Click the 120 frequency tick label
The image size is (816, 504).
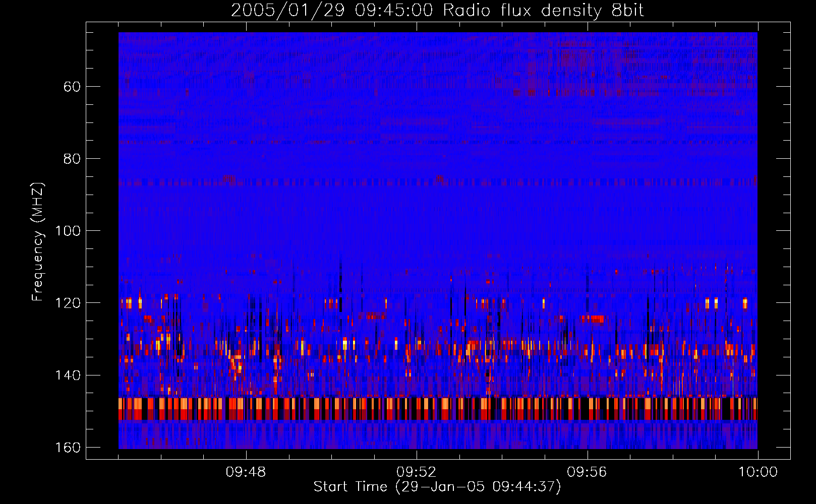coord(68,303)
